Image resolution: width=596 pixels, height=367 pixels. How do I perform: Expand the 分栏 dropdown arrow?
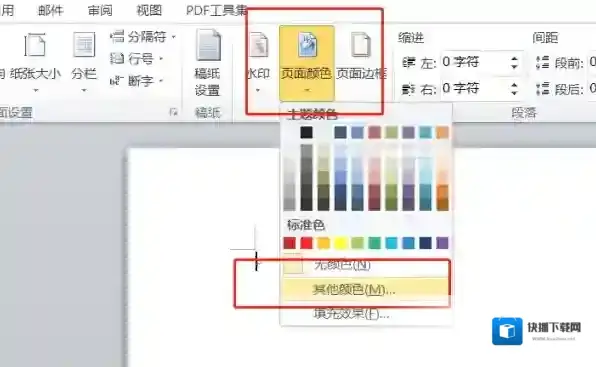(x=84, y=90)
